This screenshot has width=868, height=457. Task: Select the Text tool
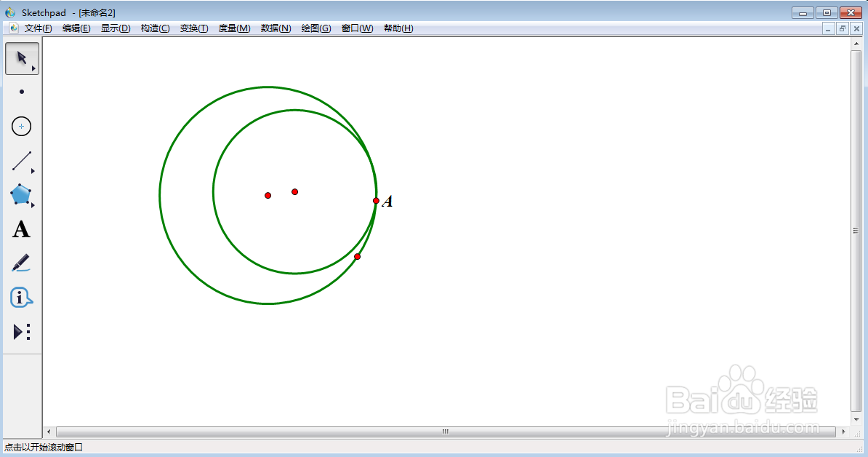point(22,229)
